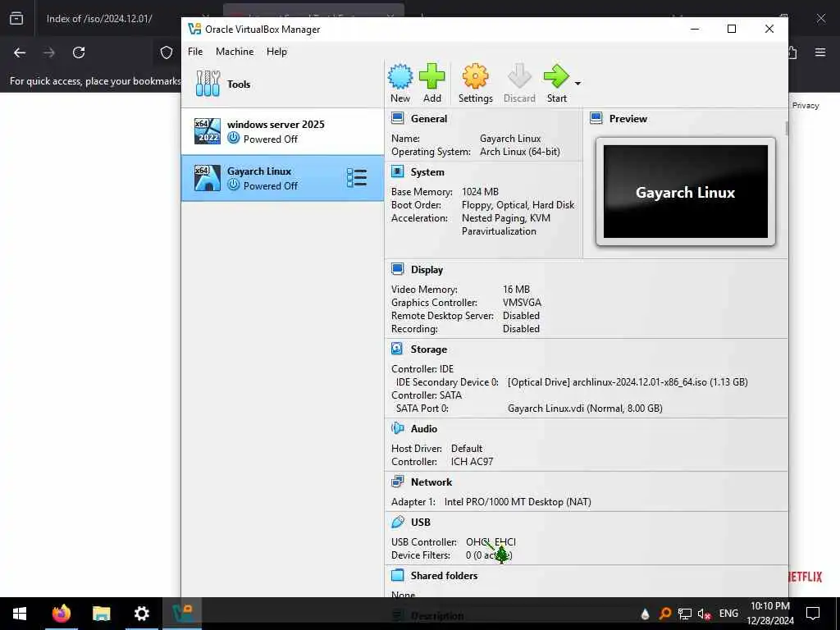Click the Display section header
840x630 pixels.
tap(427, 269)
